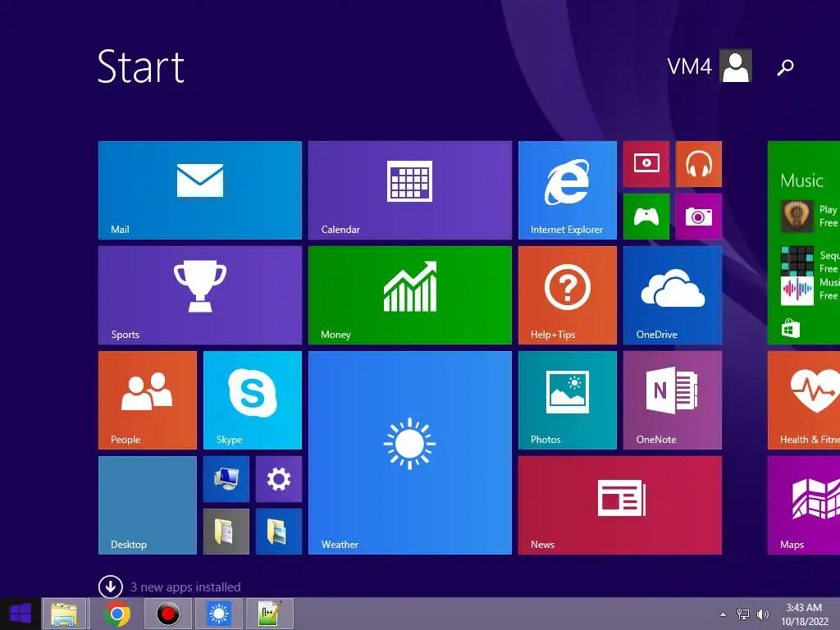Open the Documents folder tile
Viewport: 840px width, 630px height.
click(226, 532)
